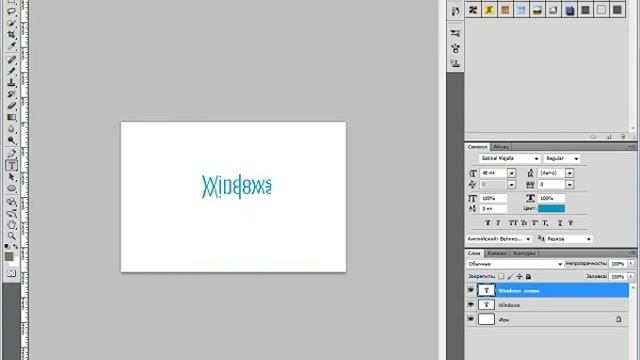Select the Eyedropper tool
Viewport: 640px width, 360px height.
pos(12,46)
